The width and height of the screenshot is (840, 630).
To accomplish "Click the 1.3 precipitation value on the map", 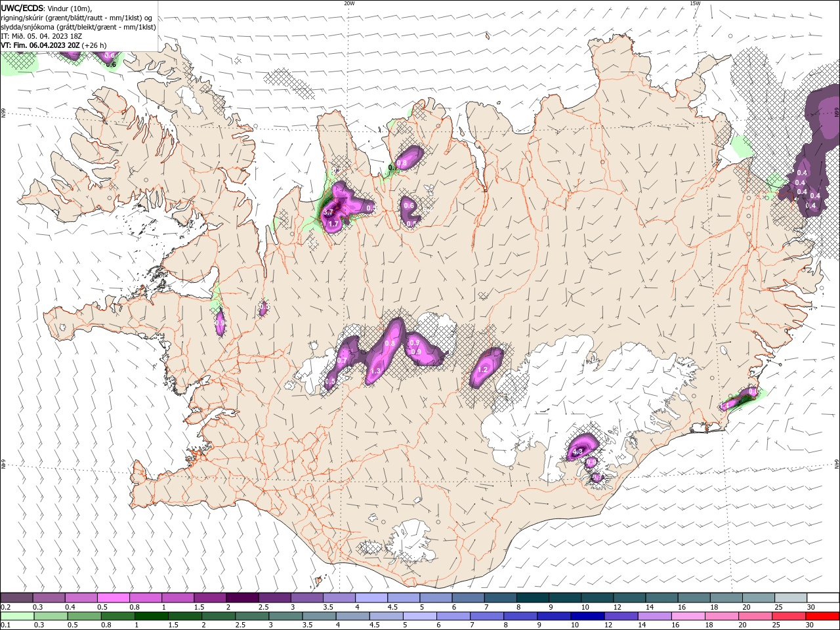I will [376, 371].
